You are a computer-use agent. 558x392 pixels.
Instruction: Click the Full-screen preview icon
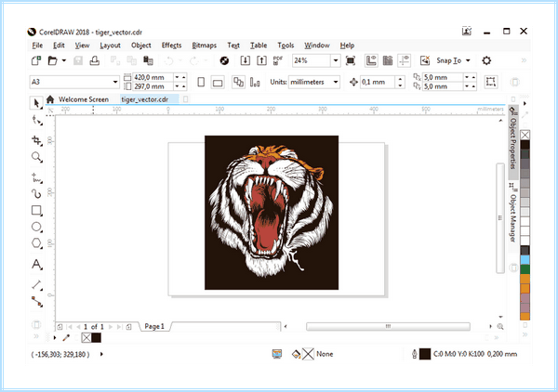(x=351, y=60)
